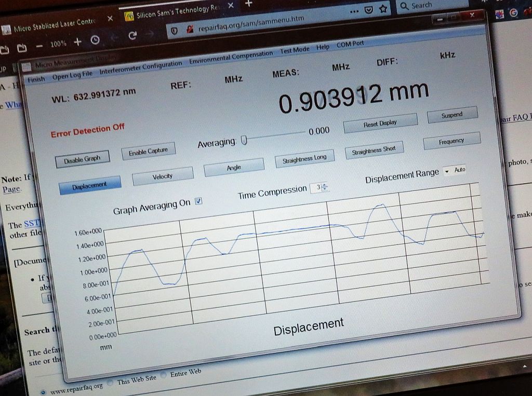Click the zoom-in plus icon beside 100%

[77, 42]
